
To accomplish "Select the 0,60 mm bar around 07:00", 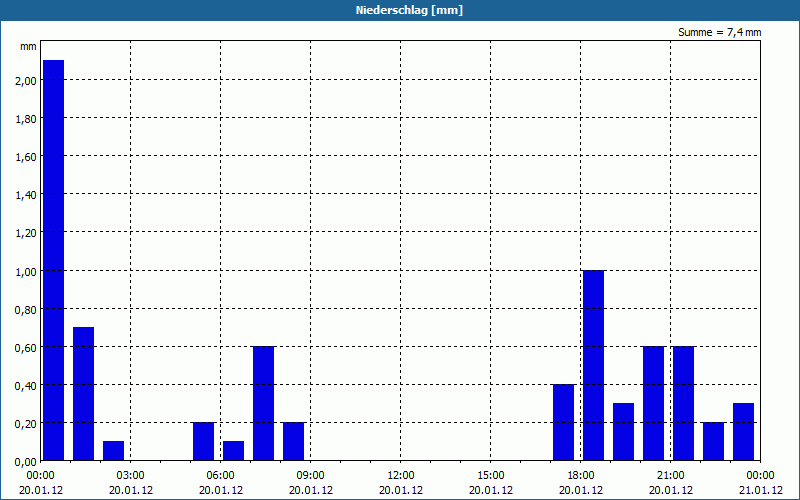I will tap(264, 404).
